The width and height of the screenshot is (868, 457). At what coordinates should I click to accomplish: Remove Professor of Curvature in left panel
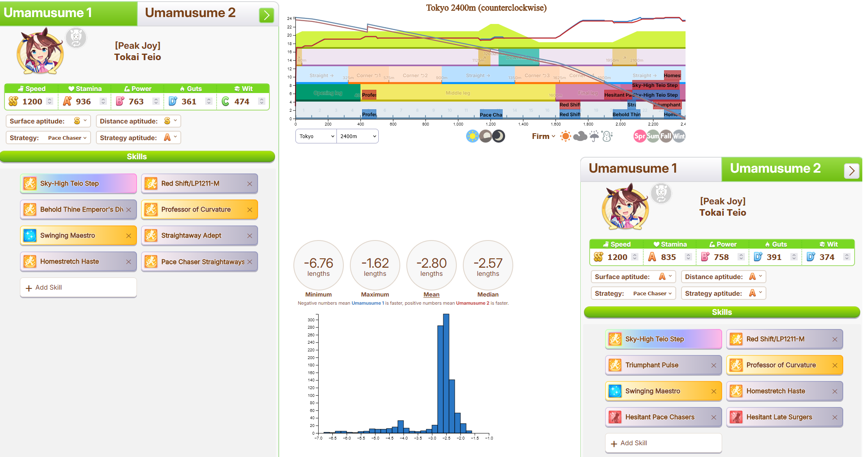pos(250,210)
